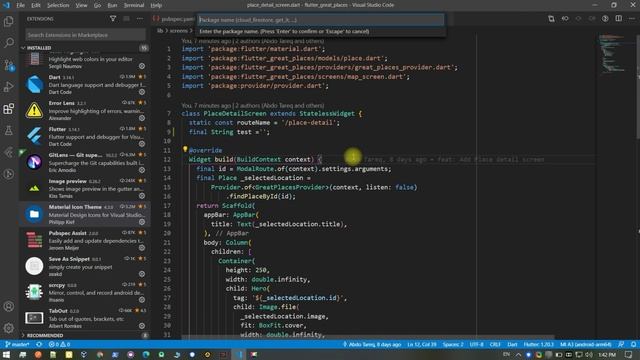Open problems via errors and warnings counter
The image size is (640, 360).
(x=60, y=344)
